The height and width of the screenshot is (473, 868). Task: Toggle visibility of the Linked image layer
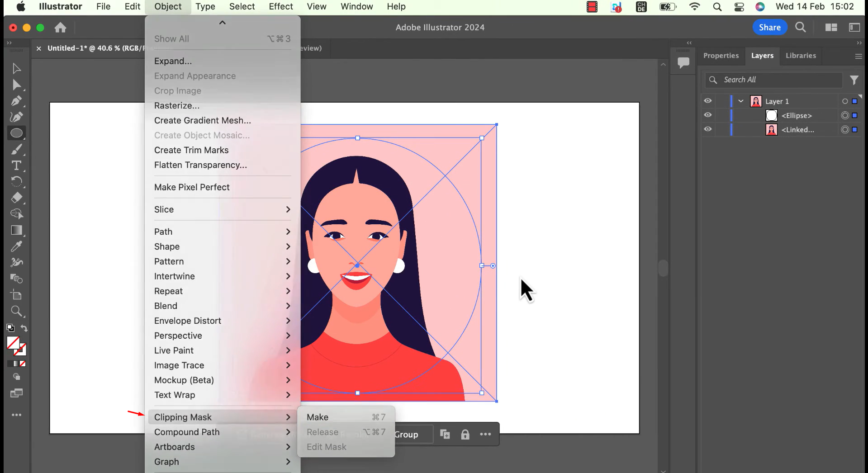pos(707,130)
